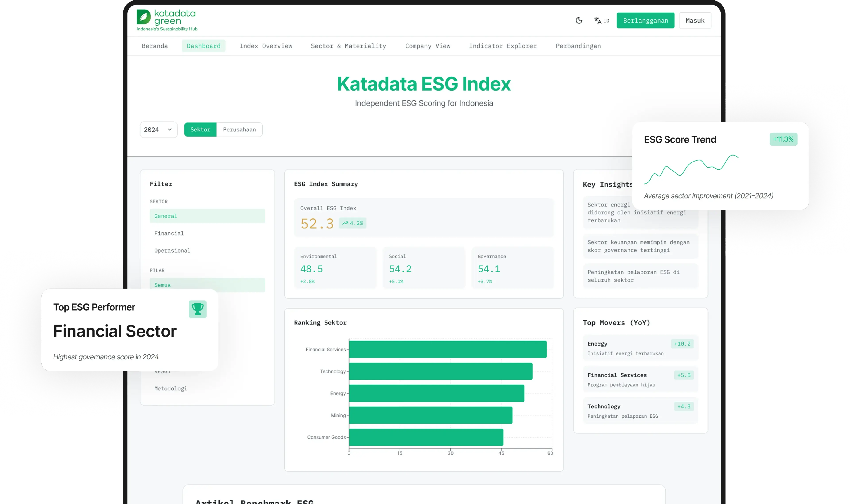Click the Katadata Green leaf logo
Viewport: 850px width, 504px height.
144,17
